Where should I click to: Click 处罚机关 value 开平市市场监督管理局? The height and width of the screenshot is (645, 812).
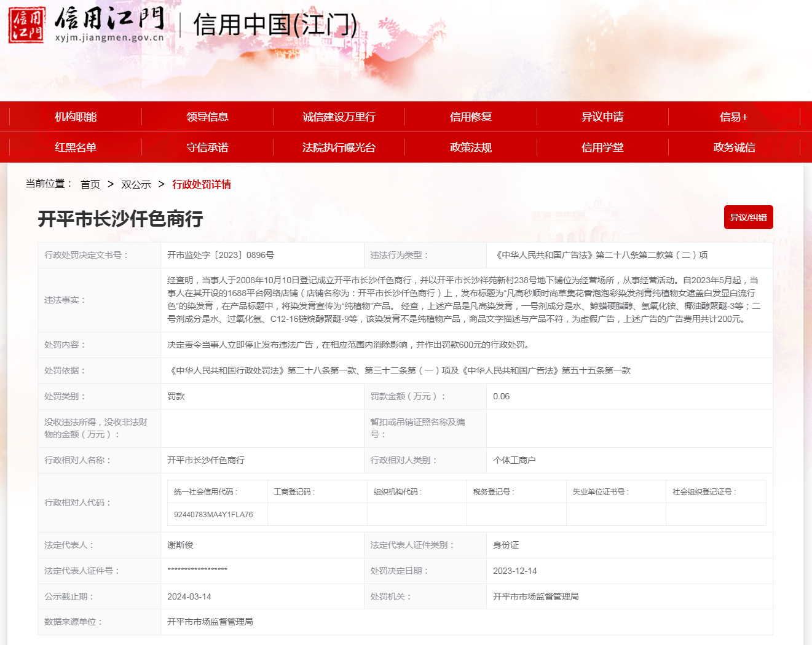pos(535,596)
